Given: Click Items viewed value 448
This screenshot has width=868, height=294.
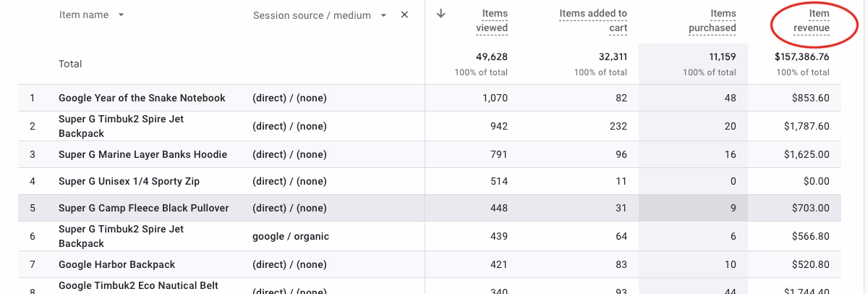Looking at the screenshot, I should pyautogui.click(x=499, y=208).
